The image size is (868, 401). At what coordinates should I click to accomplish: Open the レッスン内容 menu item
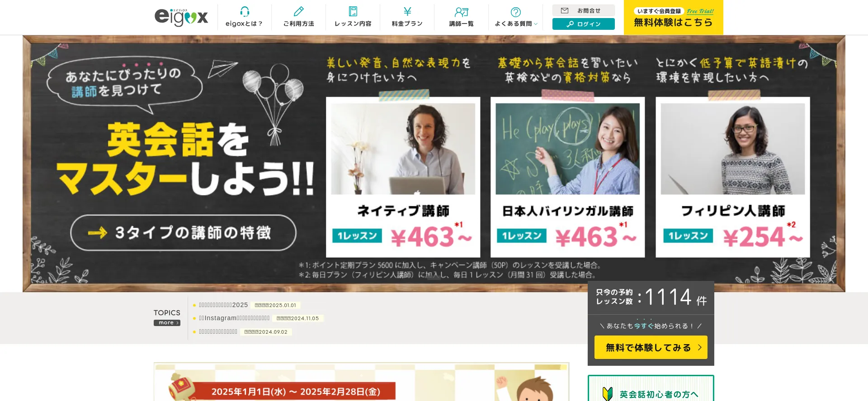click(353, 18)
